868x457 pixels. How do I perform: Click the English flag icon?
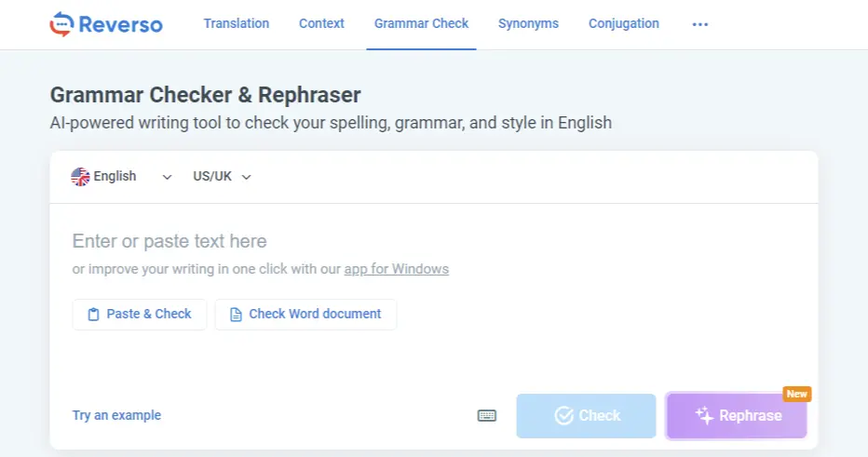point(80,177)
